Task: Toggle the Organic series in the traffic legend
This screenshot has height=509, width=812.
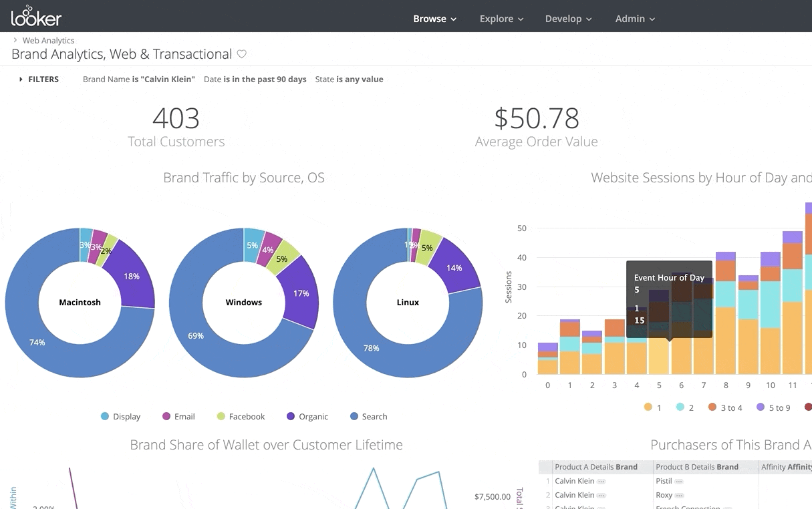Action: point(307,416)
